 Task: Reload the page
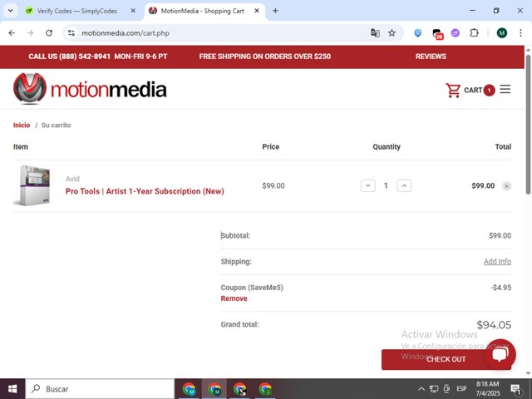[49, 33]
